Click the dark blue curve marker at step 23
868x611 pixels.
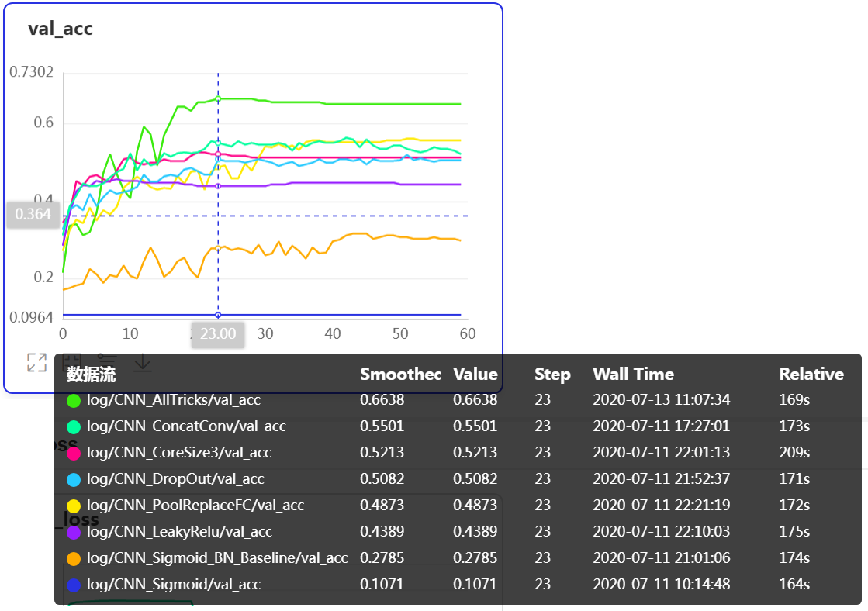[x=218, y=315]
